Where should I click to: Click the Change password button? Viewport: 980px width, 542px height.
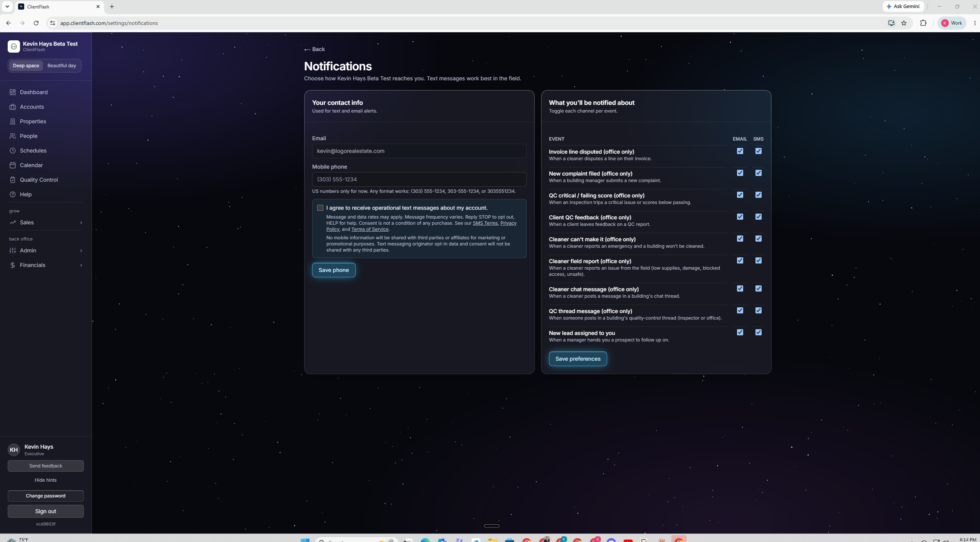point(46,496)
